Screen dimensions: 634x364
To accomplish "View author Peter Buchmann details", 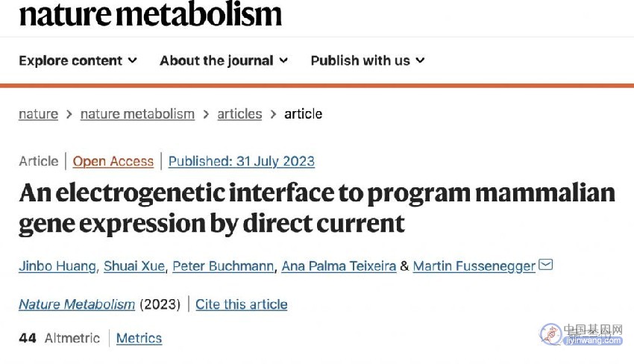I will (x=223, y=266).
